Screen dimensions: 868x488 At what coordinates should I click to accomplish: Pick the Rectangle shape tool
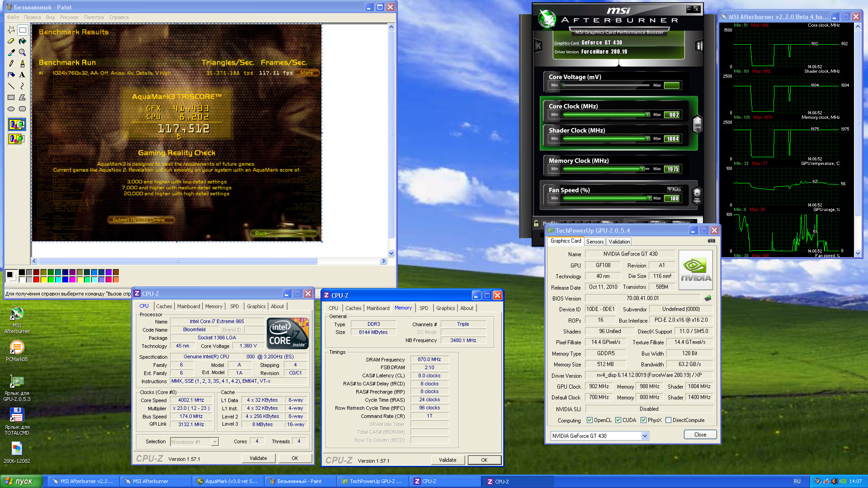11,97
